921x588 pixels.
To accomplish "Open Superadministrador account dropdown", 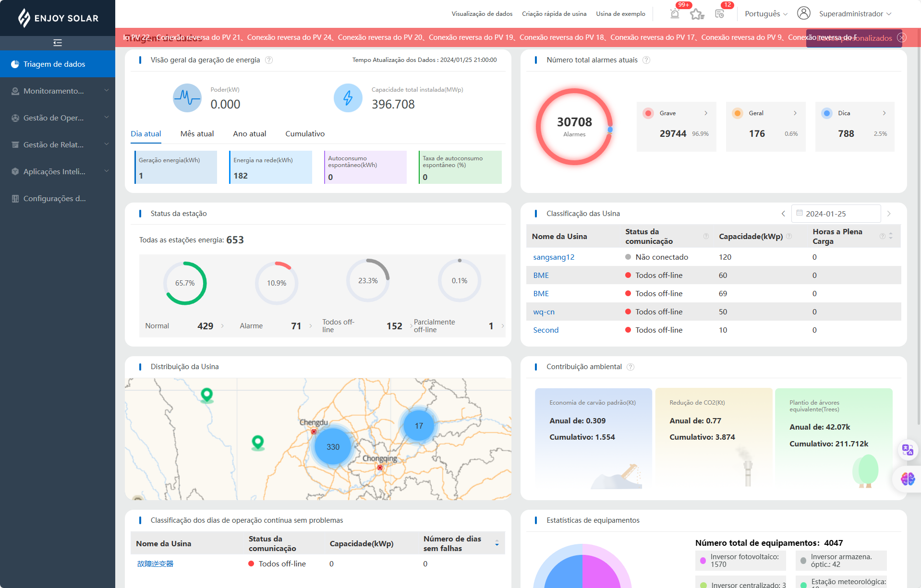I will (855, 14).
